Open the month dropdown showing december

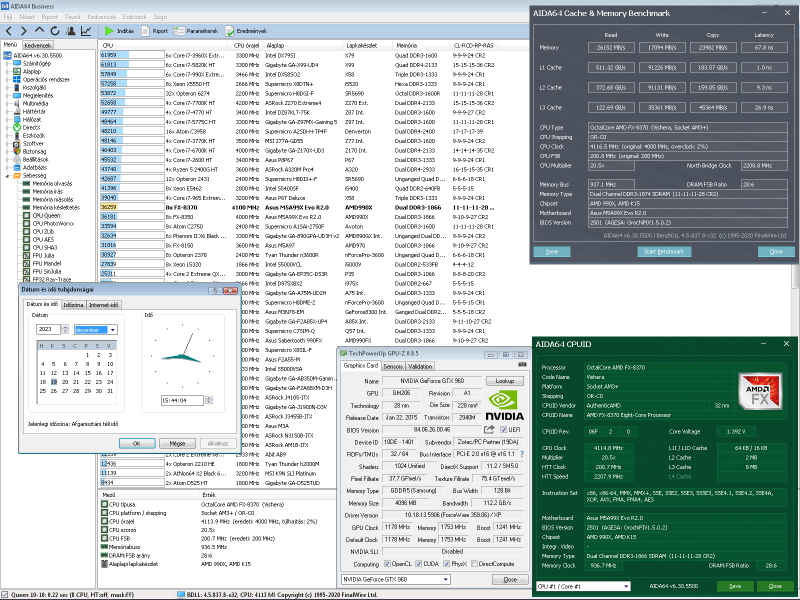click(113, 330)
